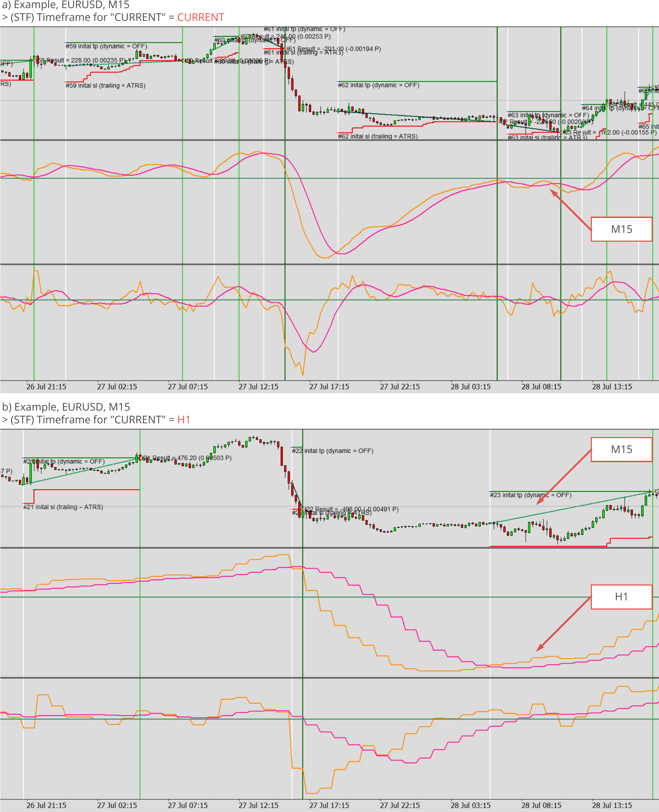Click the "#61 inital tp (dynamic = OFF)" label

(x=305, y=29)
